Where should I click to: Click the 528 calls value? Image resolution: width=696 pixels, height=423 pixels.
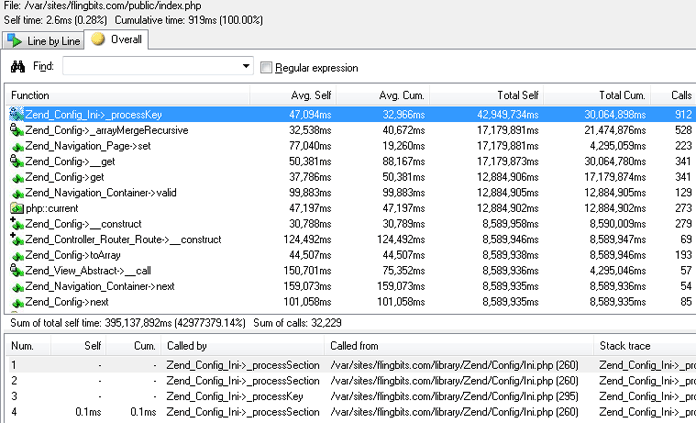pyautogui.click(x=684, y=130)
